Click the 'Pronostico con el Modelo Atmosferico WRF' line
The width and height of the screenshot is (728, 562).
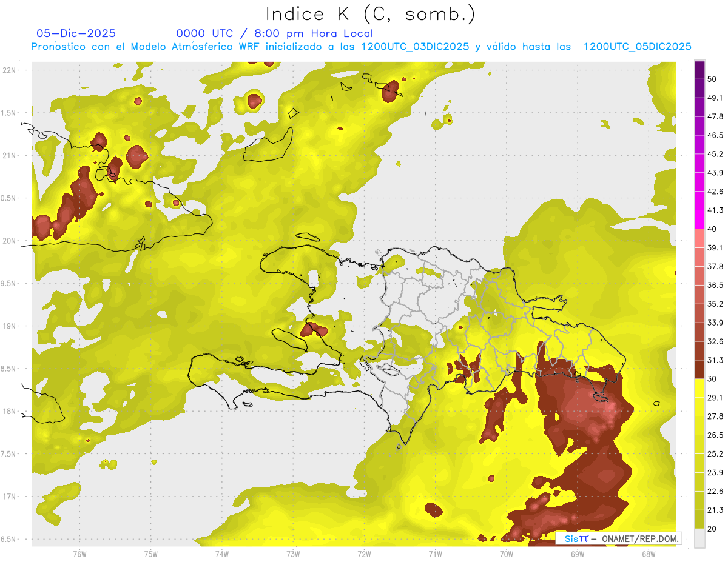click(361, 47)
